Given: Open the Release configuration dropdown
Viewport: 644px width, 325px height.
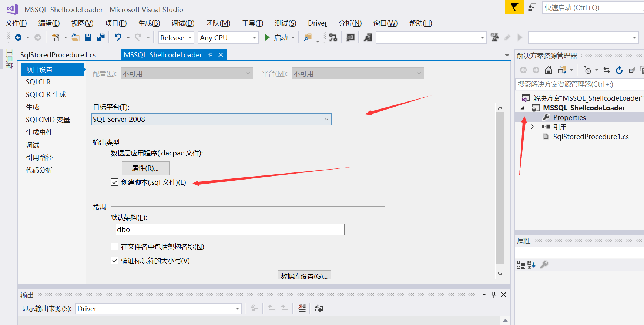Looking at the screenshot, I should 176,38.
